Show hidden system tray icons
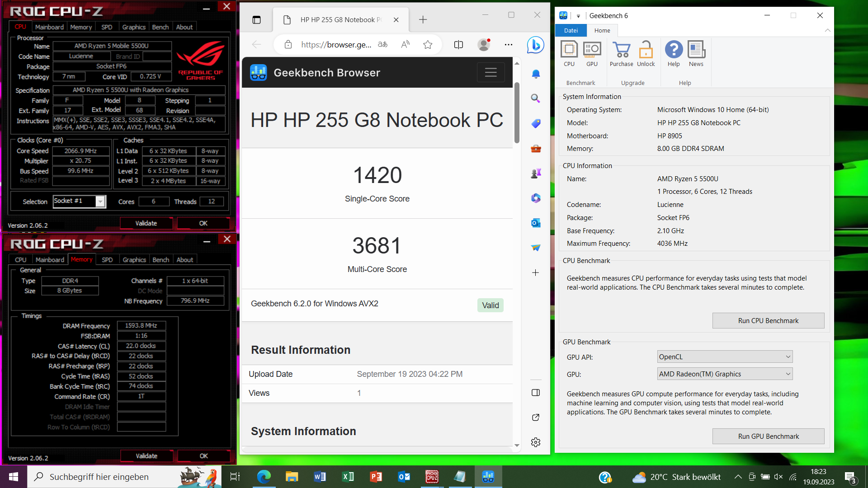The width and height of the screenshot is (868, 488). pos(738,477)
